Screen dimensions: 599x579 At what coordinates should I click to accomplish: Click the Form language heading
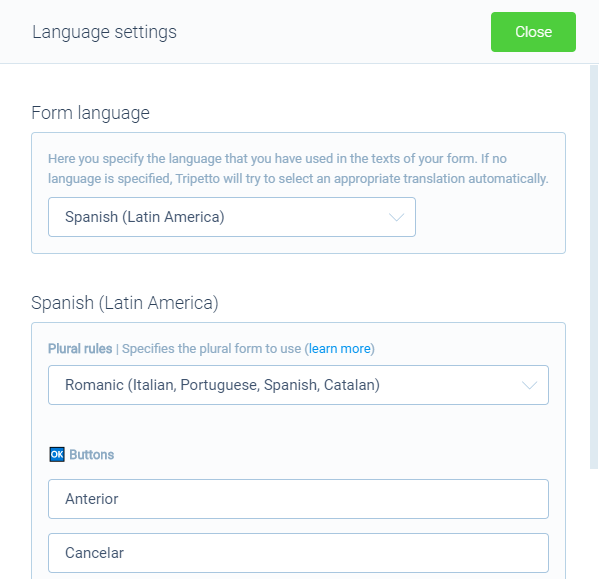(91, 113)
